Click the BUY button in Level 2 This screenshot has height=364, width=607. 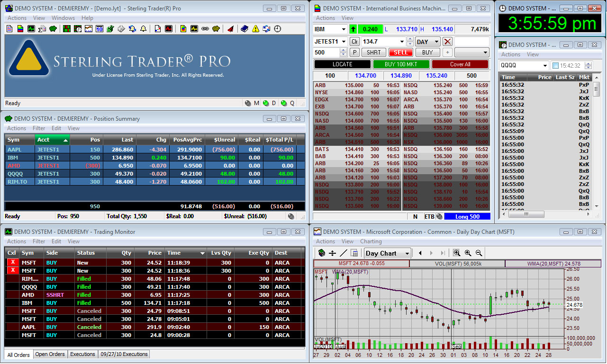pos(427,53)
